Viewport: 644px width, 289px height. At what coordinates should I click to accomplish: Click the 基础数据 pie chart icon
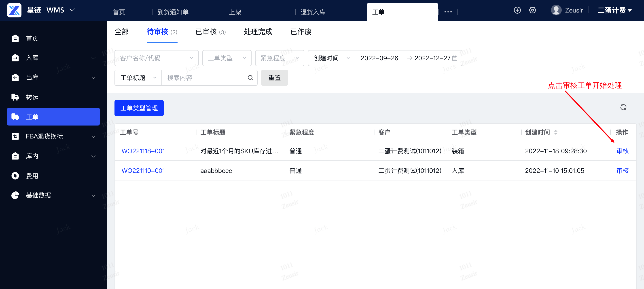tap(15, 195)
